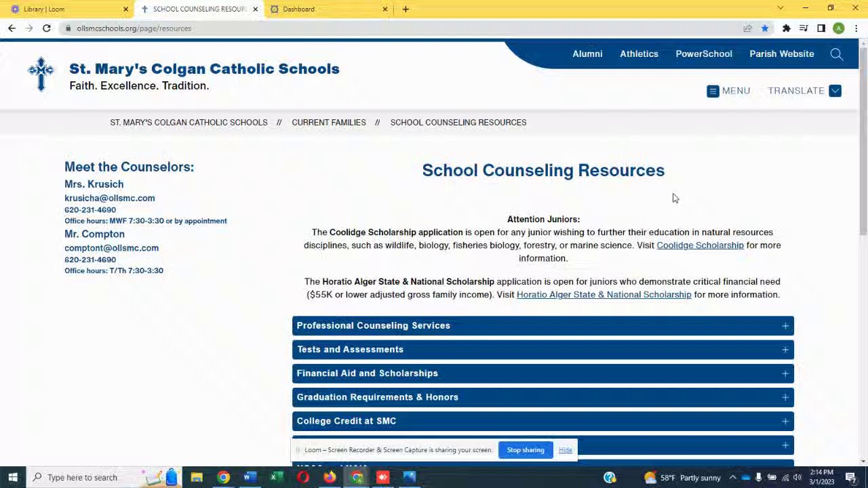Email comptont@ollsmc.com
Viewport: 868px width, 488px height.
111,248
